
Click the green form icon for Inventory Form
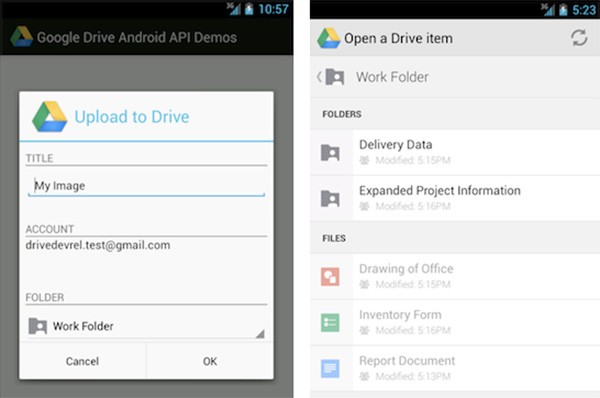330,322
